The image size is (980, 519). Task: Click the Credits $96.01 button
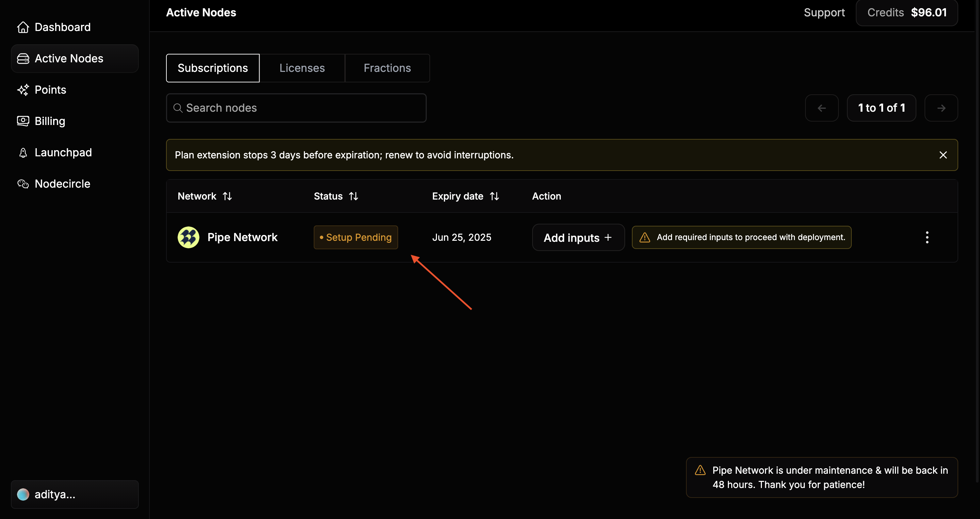[907, 13]
